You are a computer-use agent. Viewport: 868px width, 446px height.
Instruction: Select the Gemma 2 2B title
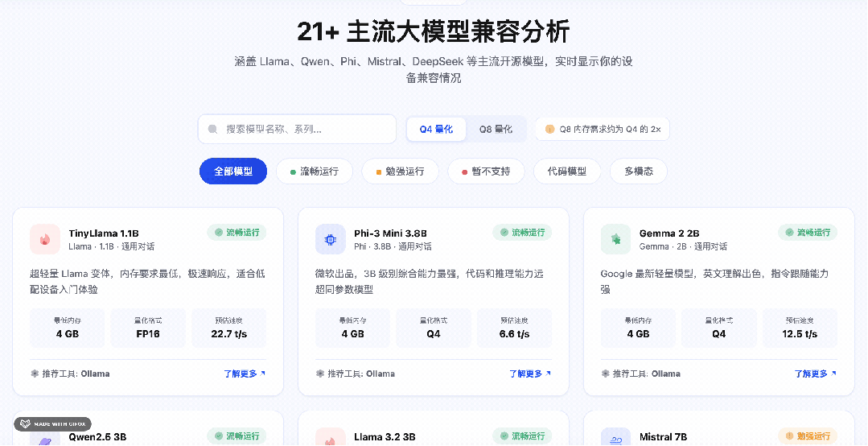point(669,233)
